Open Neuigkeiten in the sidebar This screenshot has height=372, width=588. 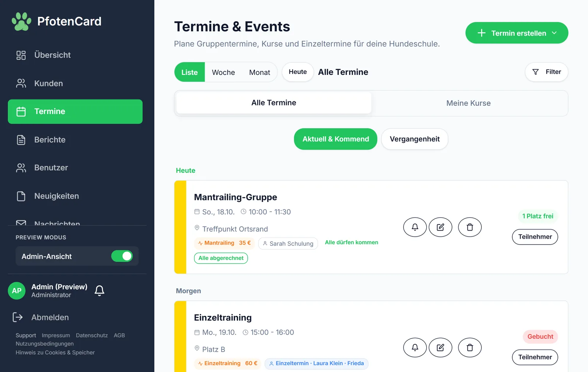75,196
